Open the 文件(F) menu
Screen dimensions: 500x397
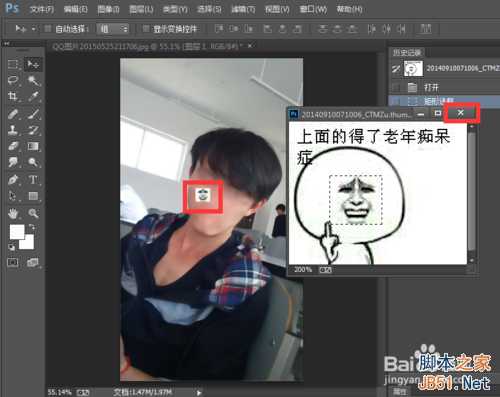tap(41, 9)
